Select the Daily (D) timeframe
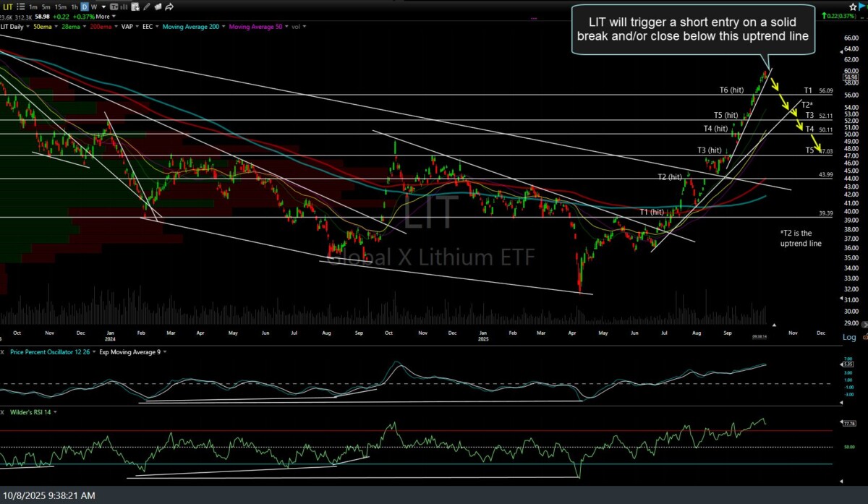The width and height of the screenshot is (868, 504). pyautogui.click(x=85, y=7)
